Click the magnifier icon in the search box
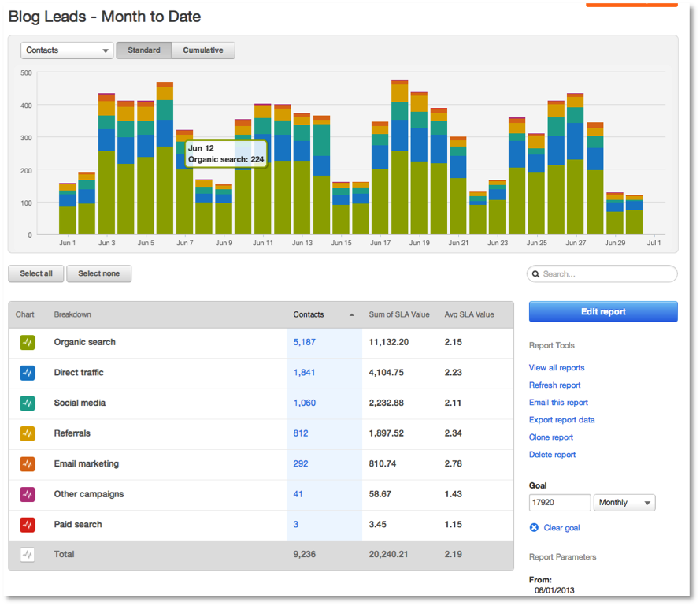This screenshot has height=606, width=700. coord(536,273)
